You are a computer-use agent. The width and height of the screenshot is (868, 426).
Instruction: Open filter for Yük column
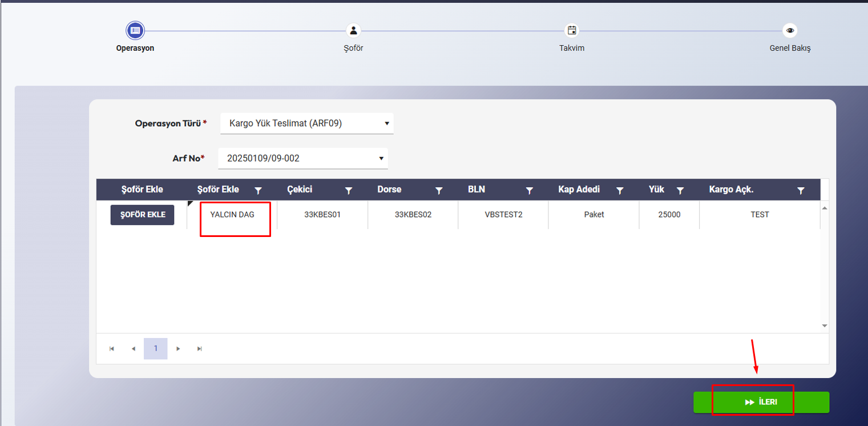pos(680,190)
